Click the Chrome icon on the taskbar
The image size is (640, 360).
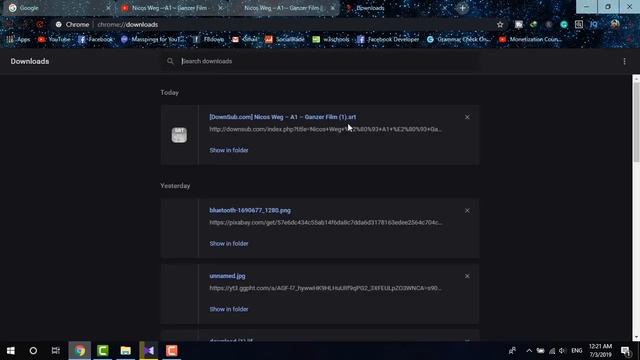[x=80, y=351]
